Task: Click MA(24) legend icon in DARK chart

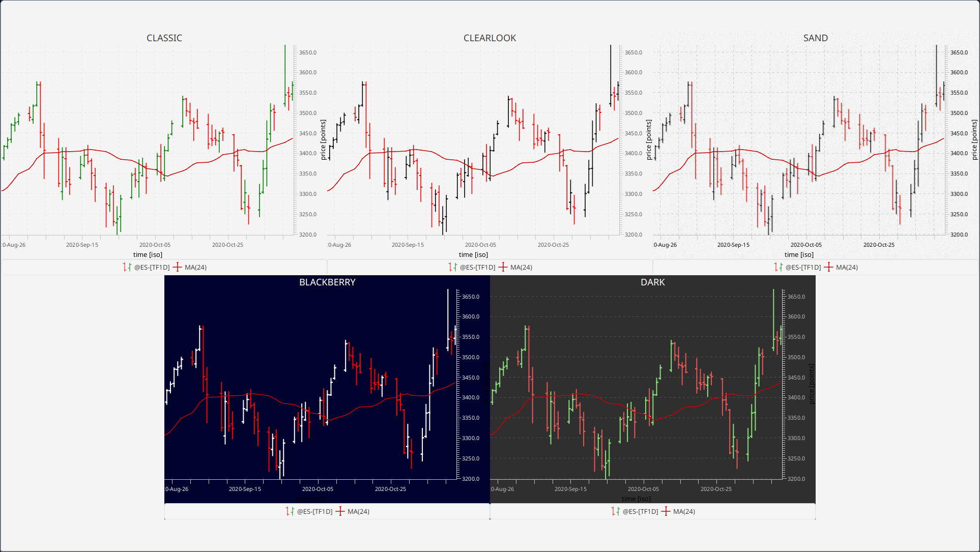Action: point(666,511)
